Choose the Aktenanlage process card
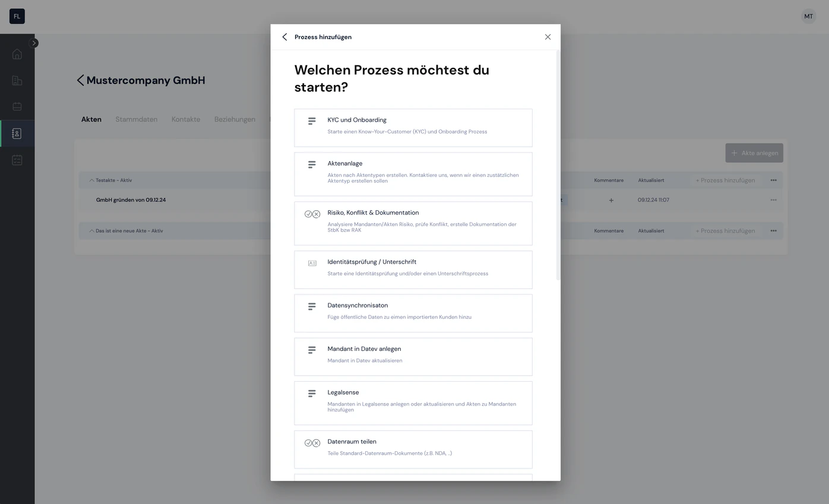Screen dimensions: 829x504 (x=413, y=174)
